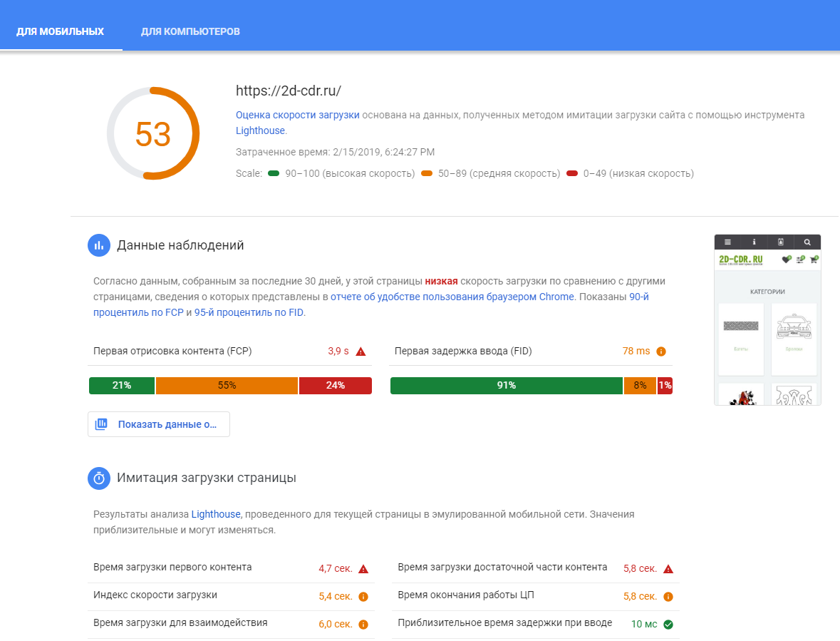
Task: Click the Данные наблюдений bar chart icon
Action: tap(99, 245)
